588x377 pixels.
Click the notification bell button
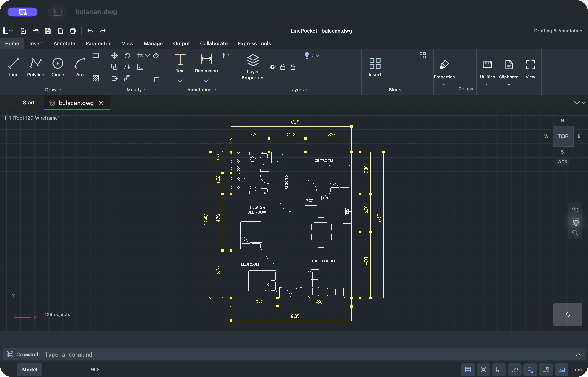point(568,314)
